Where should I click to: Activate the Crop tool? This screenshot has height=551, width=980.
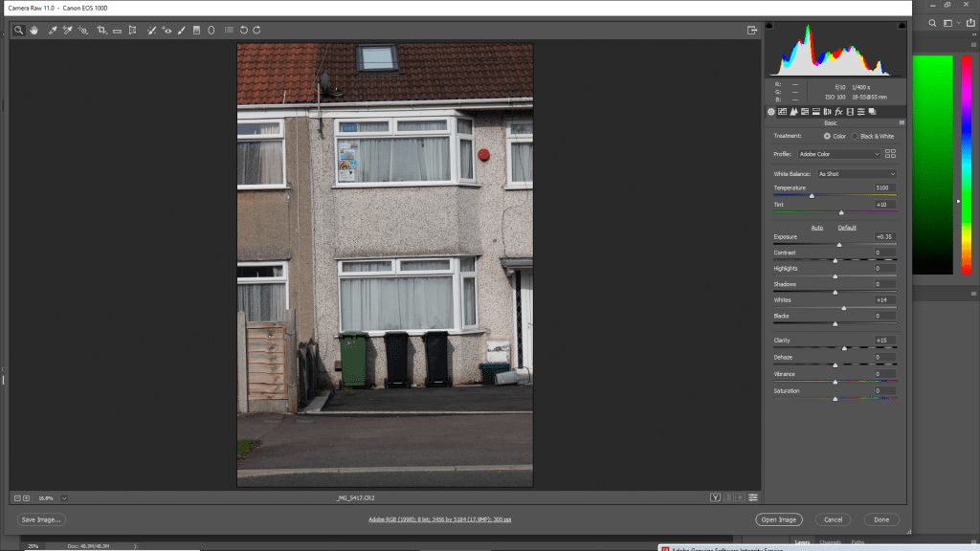(101, 31)
